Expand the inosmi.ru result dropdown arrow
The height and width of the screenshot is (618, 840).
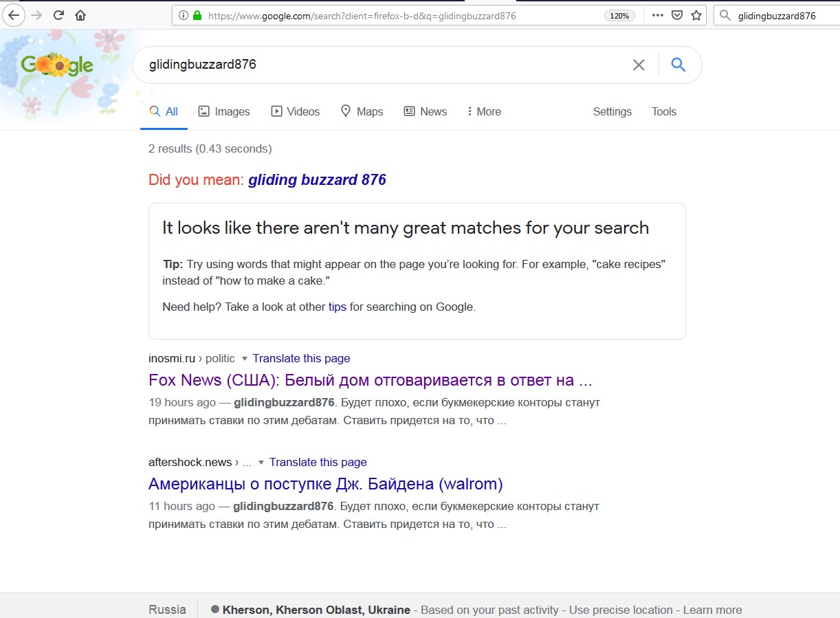[244, 359]
